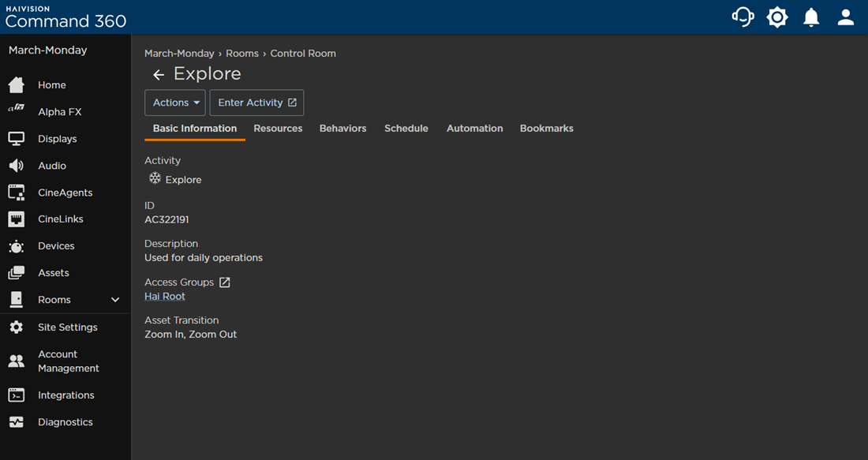Expand the Rooms sidebar chevron

coord(115,300)
